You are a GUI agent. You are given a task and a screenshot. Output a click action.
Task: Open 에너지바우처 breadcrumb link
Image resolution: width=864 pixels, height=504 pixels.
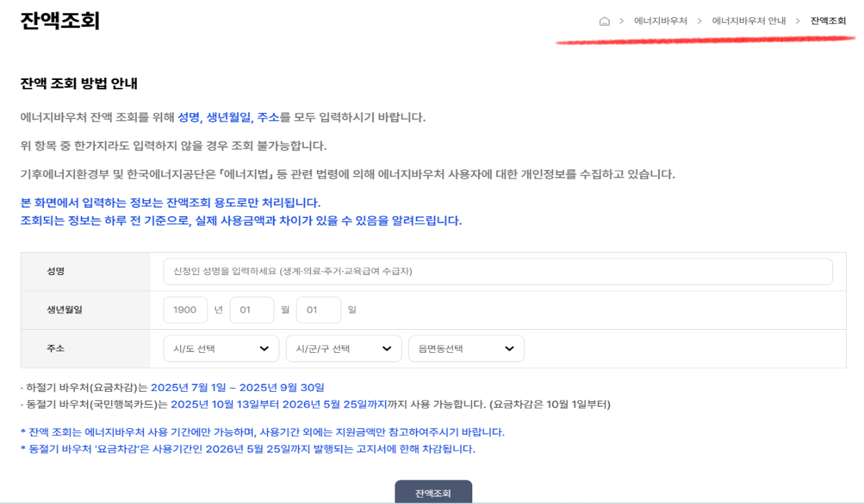[x=660, y=21]
